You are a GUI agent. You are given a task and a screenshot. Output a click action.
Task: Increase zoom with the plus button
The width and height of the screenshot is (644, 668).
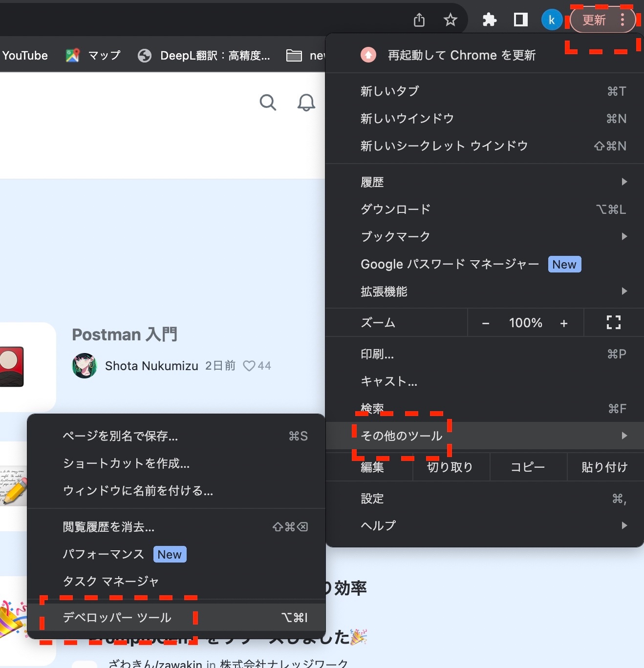tap(564, 323)
